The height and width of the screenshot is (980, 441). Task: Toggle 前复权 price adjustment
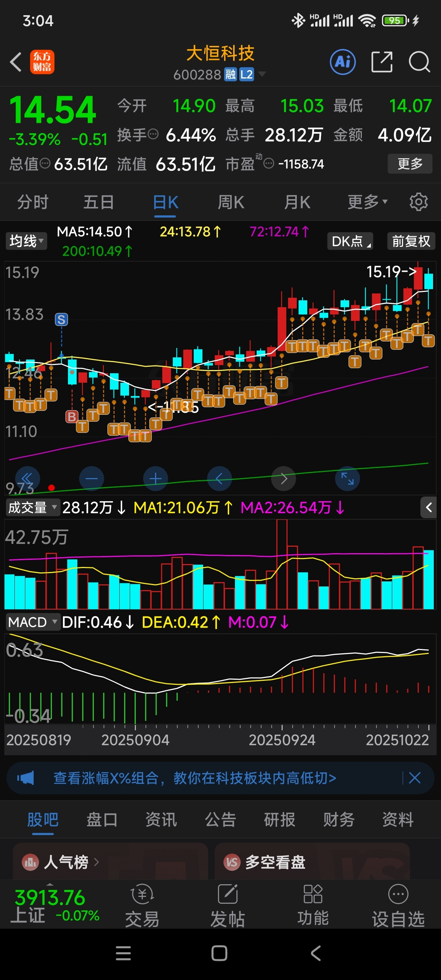point(411,241)
